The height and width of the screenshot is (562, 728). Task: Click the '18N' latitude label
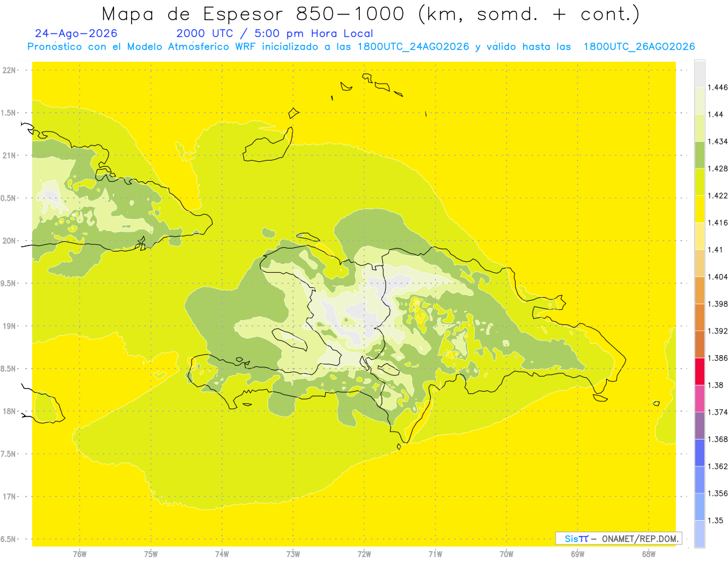(x=9, y=412)
